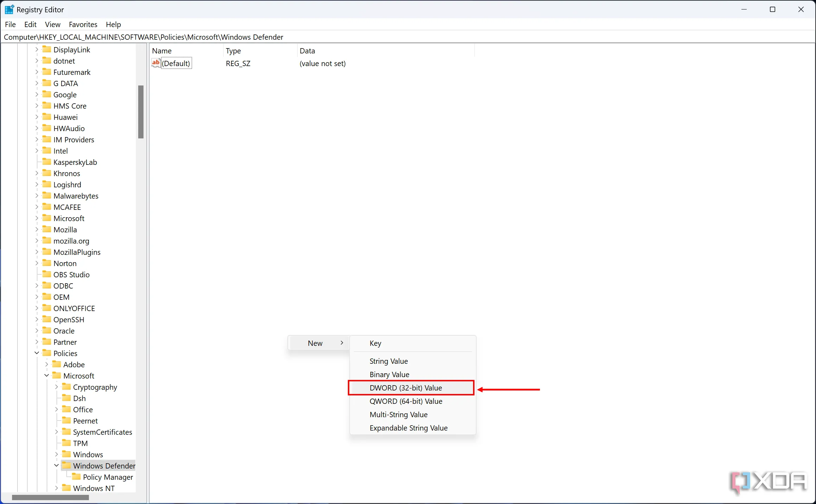Screen dimensions: 816x504
Task: Expand the Khronos tree node
Action: (x=37, y=173)
